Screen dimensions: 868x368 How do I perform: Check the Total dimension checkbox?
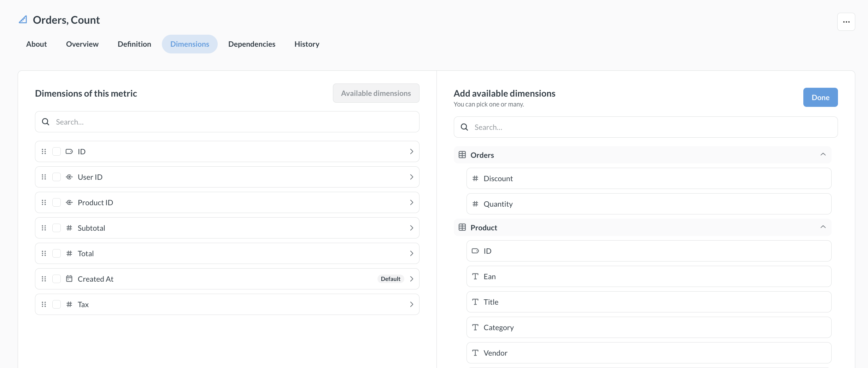pos(57,253)
